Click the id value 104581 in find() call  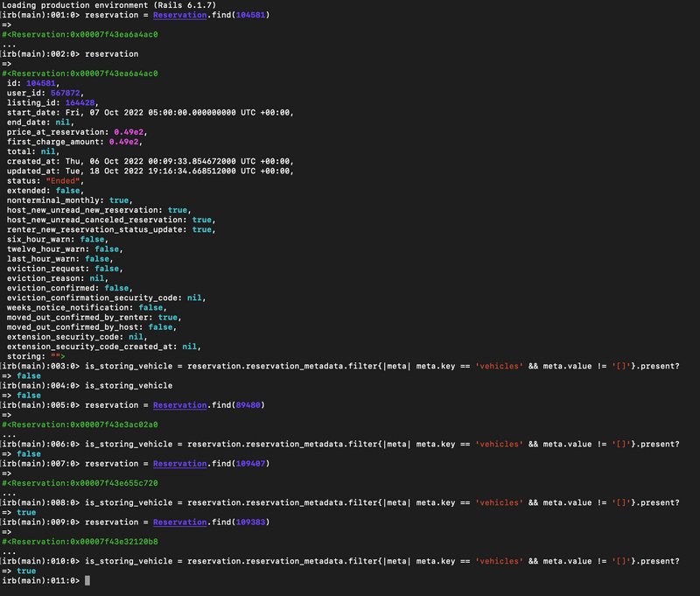(250, 15)
